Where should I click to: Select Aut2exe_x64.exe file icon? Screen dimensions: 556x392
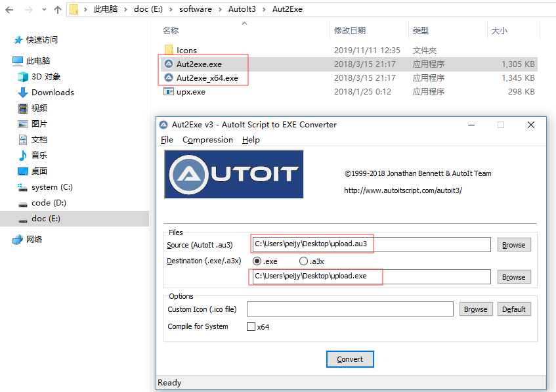169,77
